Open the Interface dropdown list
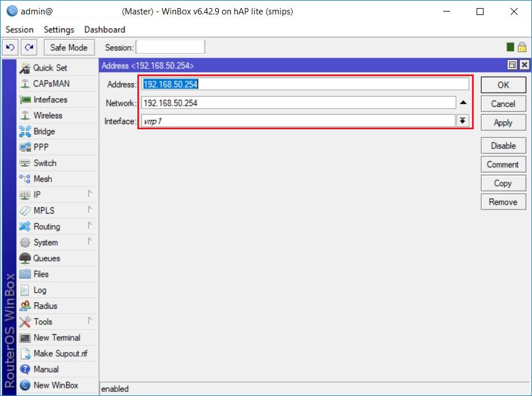The image size is (532, 396). pyautogui.click(x=462, y=121)
